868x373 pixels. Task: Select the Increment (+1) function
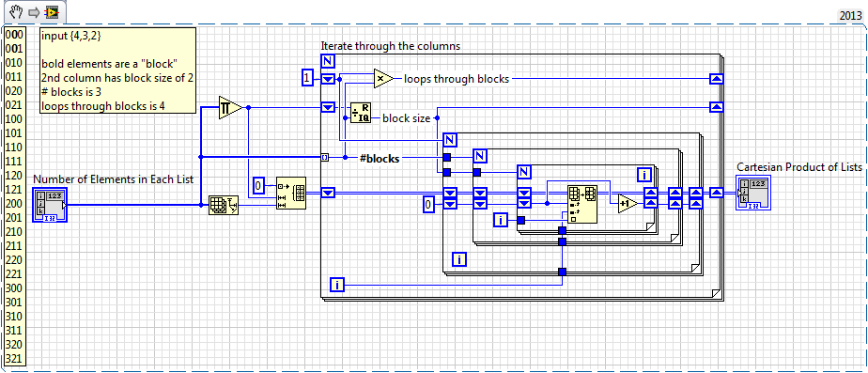pyautogui.click(x=628, y=204)
